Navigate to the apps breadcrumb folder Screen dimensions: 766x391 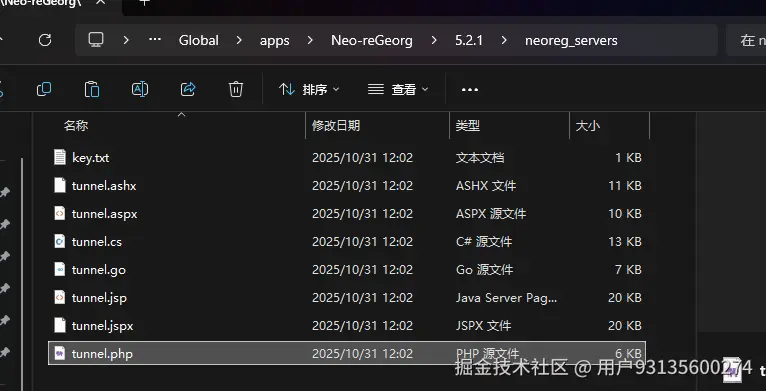coord(275,41)
